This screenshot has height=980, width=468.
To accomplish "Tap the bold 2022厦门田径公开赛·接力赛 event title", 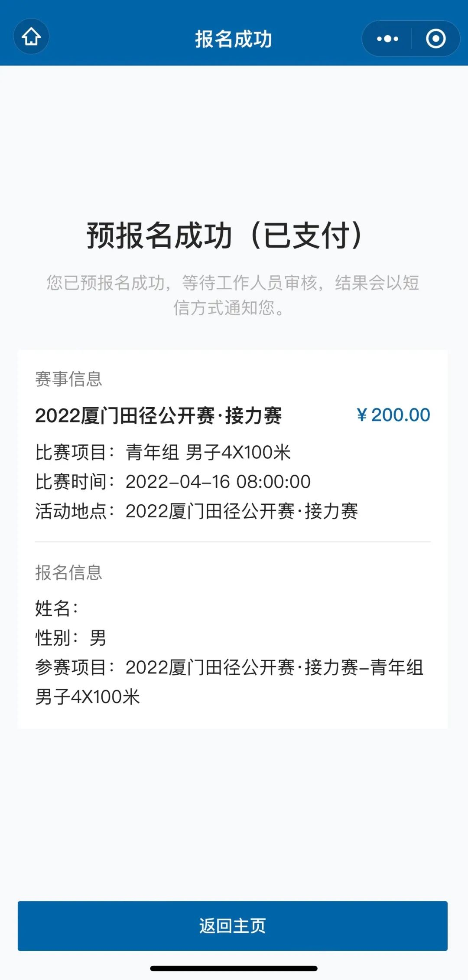I will click(x=158, y=415).
